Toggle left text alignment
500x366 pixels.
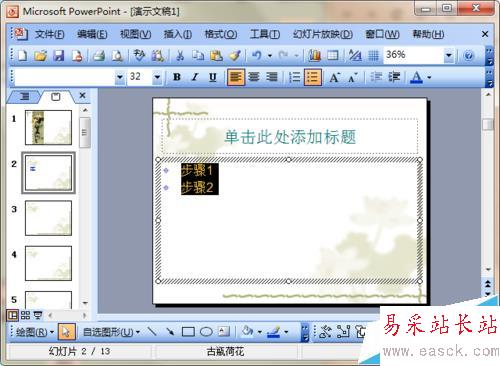[236, 77]
